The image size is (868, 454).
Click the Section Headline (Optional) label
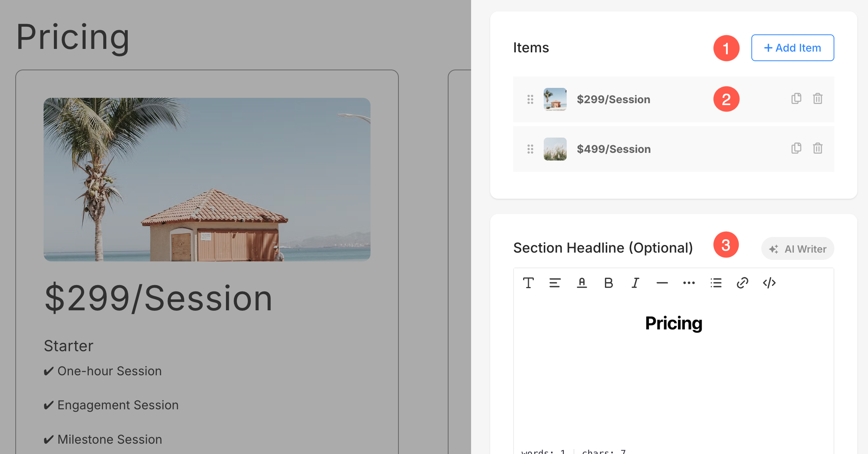pyautogui.click(x=603, y=248)
